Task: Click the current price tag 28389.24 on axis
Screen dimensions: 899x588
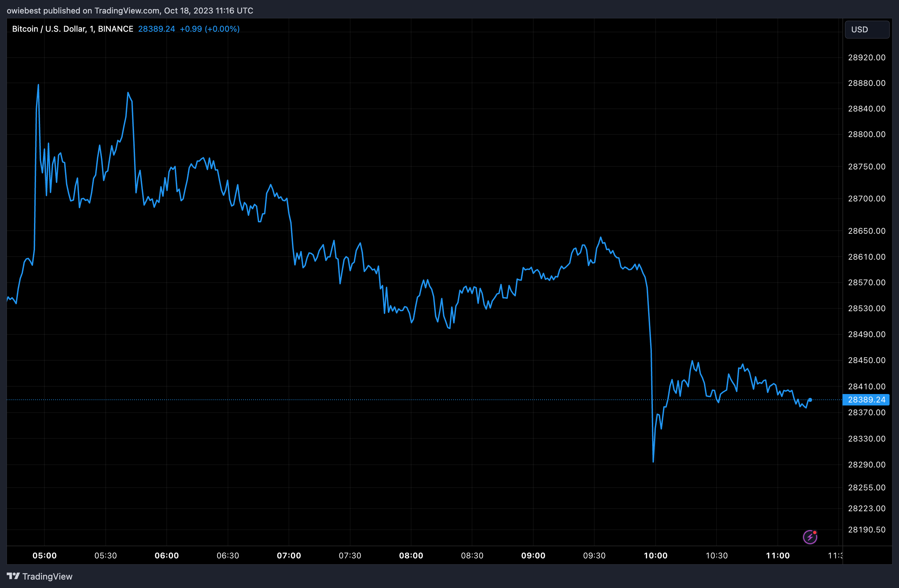Action: coord(866,399)
